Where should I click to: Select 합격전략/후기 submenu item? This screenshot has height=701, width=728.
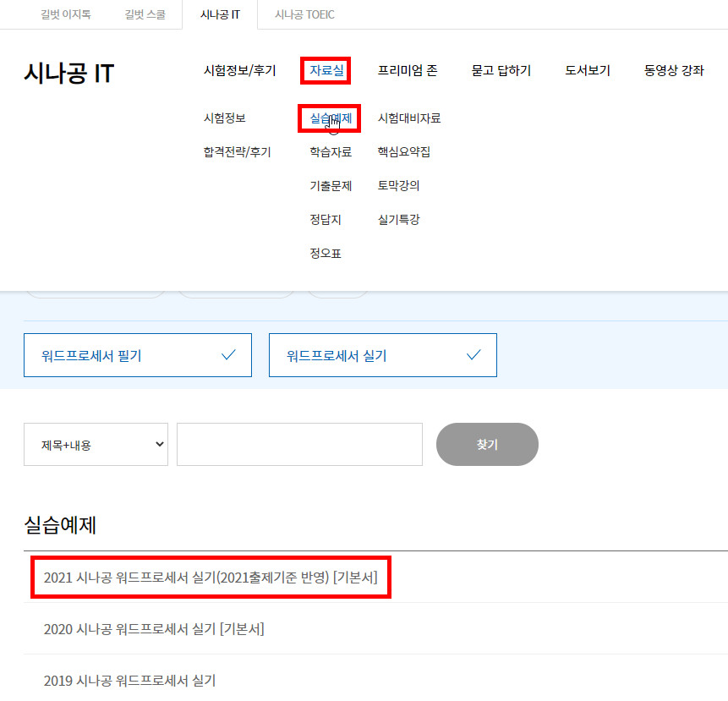(x=237, y=152)
